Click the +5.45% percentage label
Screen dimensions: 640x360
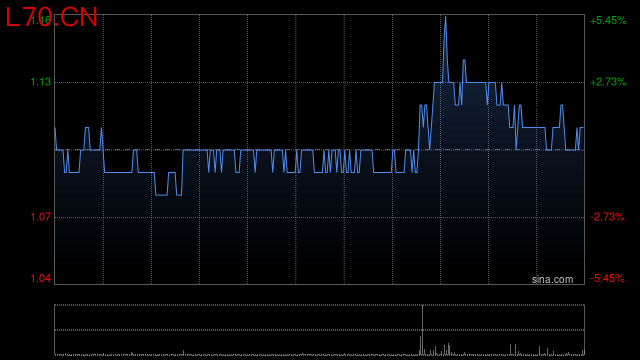[x=608, y=20]
